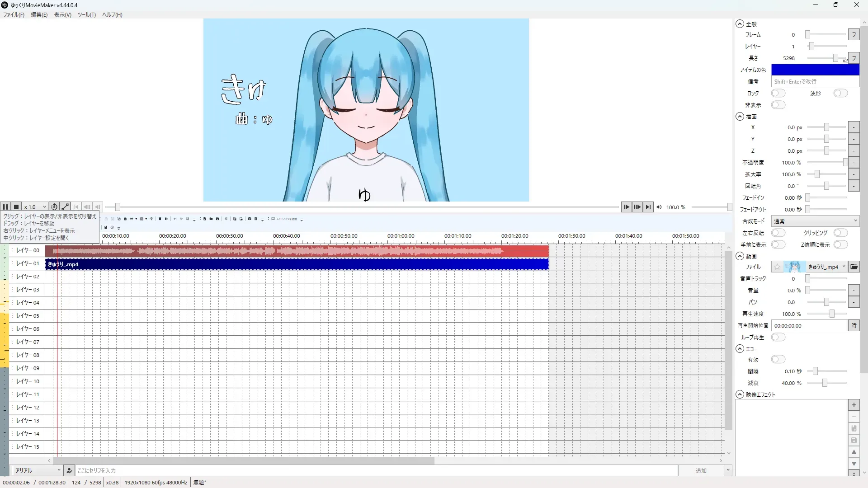The width and height of the screenshot is (868, 488).
Task: Open the playback speed x 1.0 dropdown
Action: coord(35,207)
